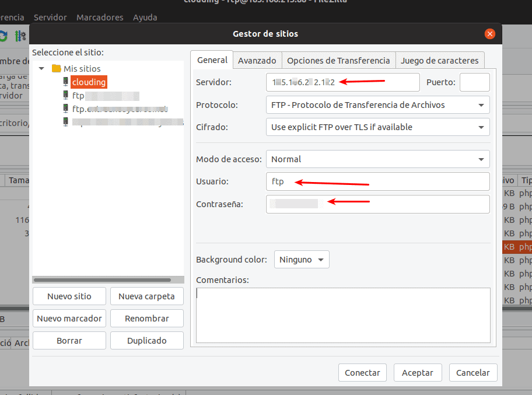Image resolution: width=532 pixels, height=395 pixels.
Task: Select the second site starting with ftp
Action: pyautogui.click(x=105, y=96)
